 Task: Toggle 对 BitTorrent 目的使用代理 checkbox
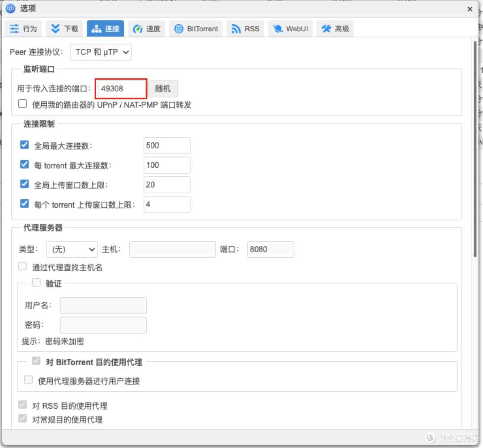36,361
